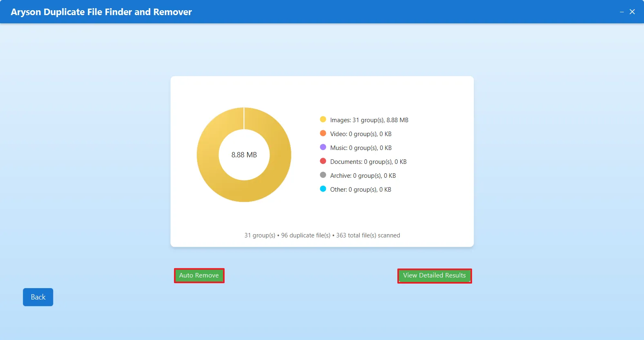Click the red Documents legend dot
This screenshot has height=340, width=644.
[323, 161]
